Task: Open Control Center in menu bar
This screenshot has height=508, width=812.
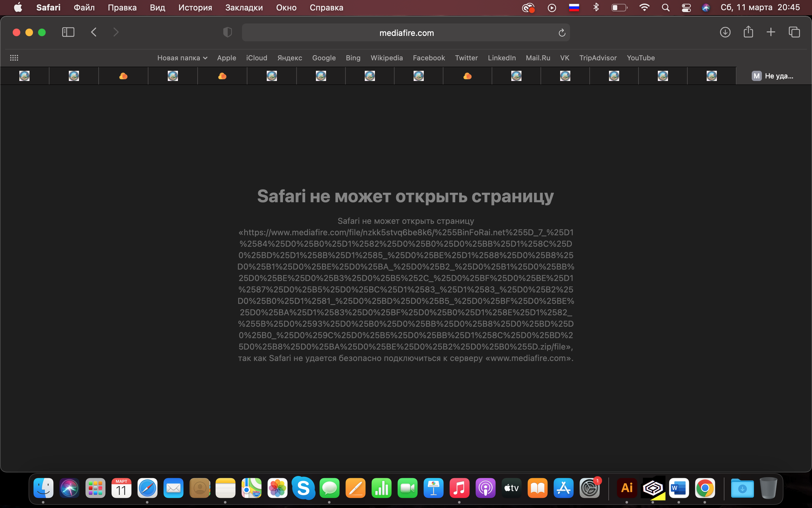Action: coord(686,7)
